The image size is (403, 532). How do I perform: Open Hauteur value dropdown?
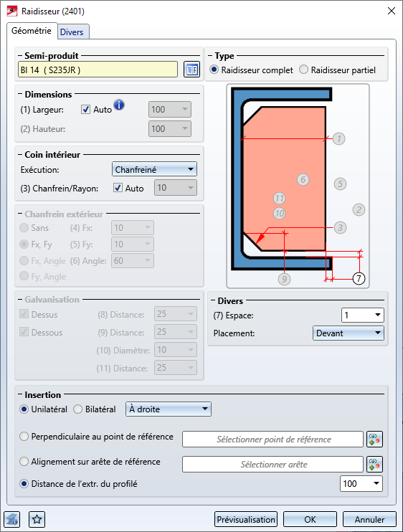(170, 129)
